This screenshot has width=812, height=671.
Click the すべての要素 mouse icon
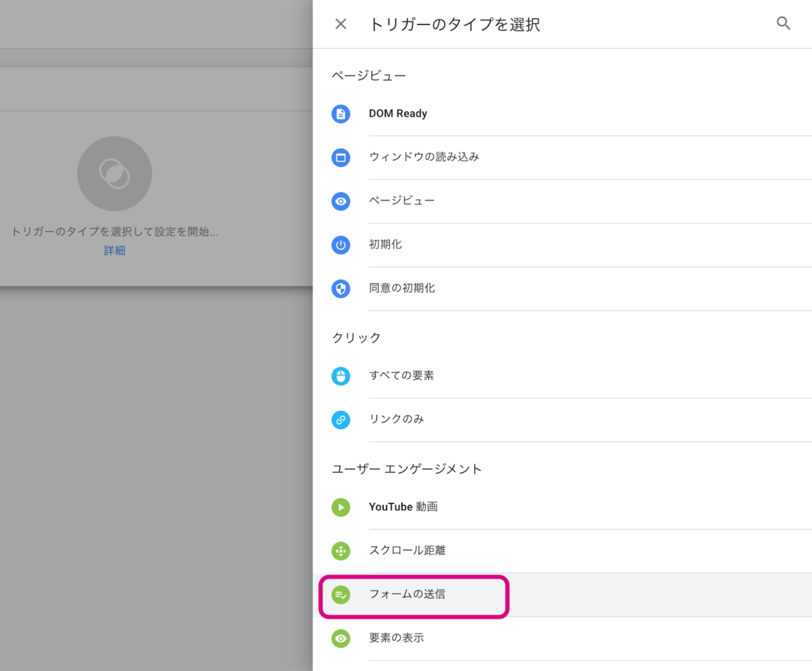pyautogui.click(x=340, y=376)
